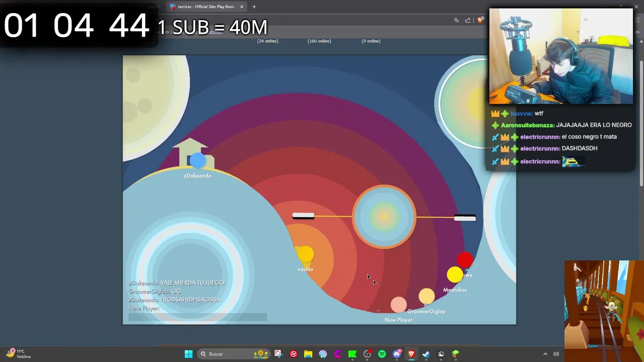The width and height of the screenshot is (644, 362).
Task: Open the taskbar app left of the red circular app
Action: [x=278, y=354]
